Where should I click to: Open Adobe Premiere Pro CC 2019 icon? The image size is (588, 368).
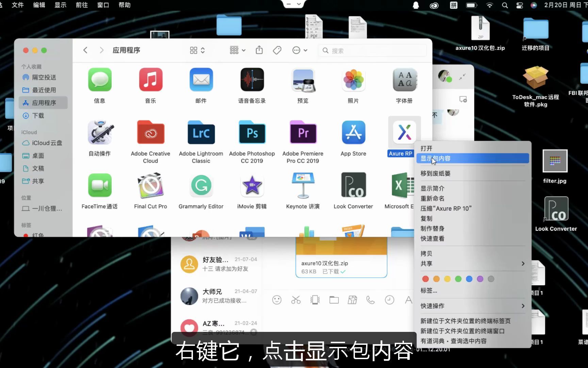(x=303, y=133)
